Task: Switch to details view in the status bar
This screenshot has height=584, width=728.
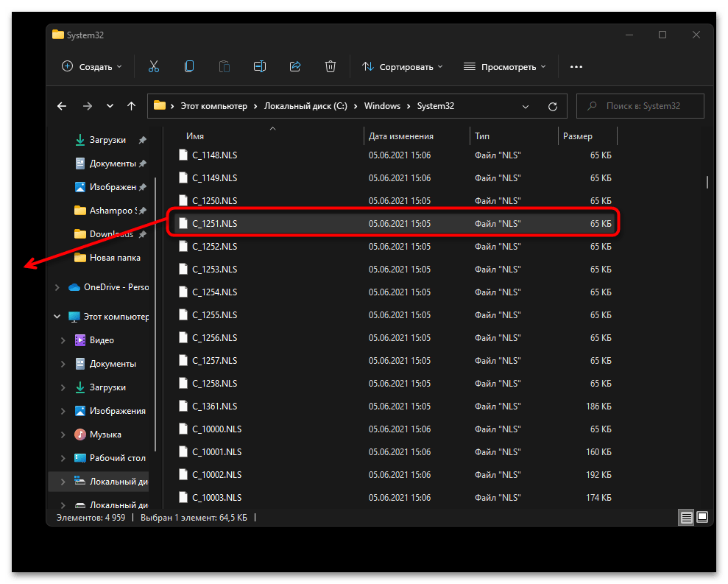Action: pos(685,517)
